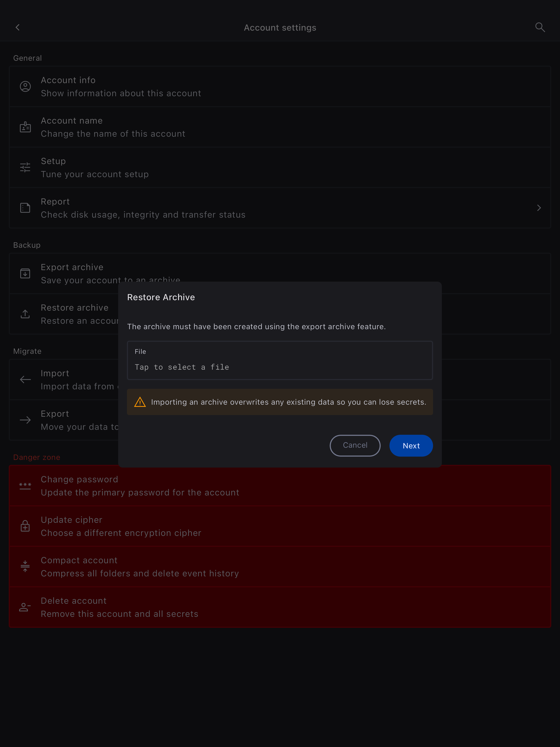This screenshot has width=560, height=747.
Task: Open the Change password option
Action: (x=280, y=486)
